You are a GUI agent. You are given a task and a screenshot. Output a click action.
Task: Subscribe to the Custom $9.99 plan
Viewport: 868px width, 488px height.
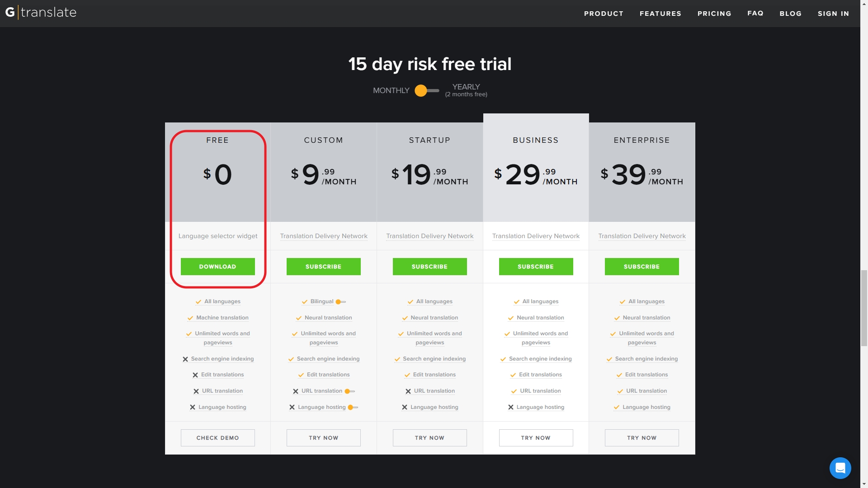(324, 267)
